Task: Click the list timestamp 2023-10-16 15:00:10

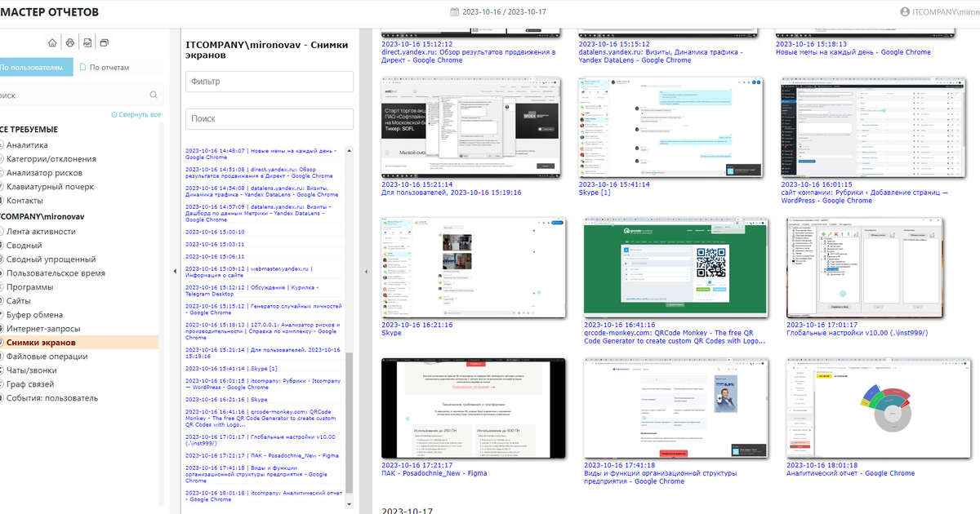Action: pos(215,232)
